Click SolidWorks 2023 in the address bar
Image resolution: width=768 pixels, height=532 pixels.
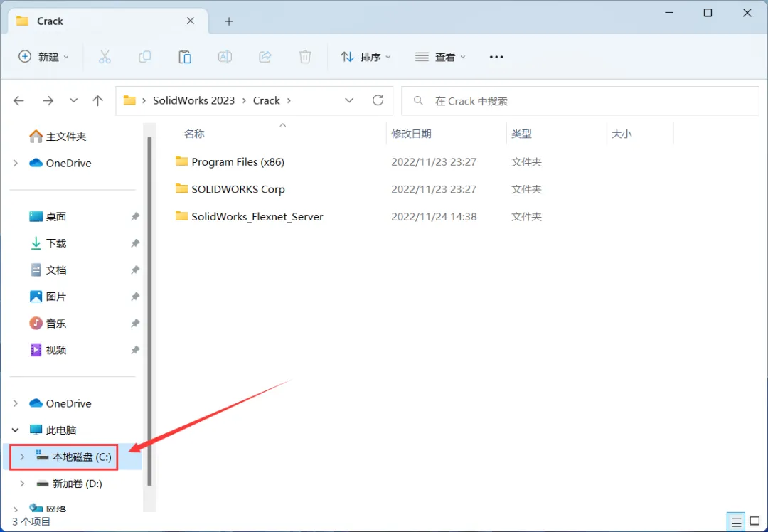[x=193, y=100]
